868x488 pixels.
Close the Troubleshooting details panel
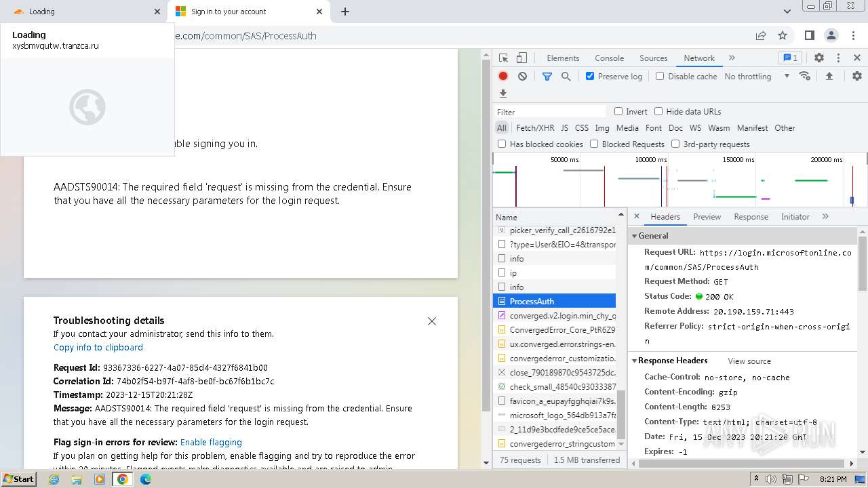coord(432,321)
